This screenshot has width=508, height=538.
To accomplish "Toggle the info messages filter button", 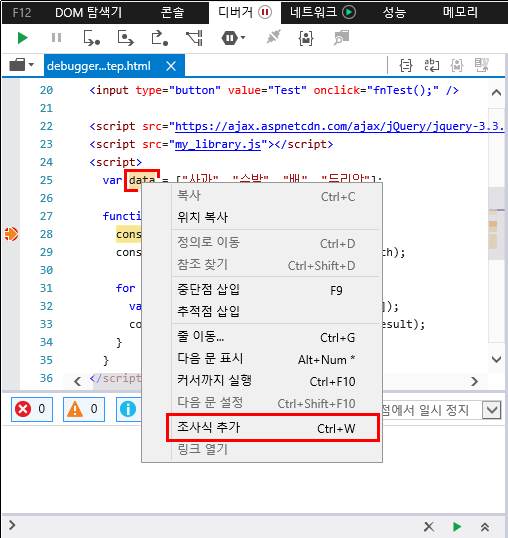I will [129, 409].
